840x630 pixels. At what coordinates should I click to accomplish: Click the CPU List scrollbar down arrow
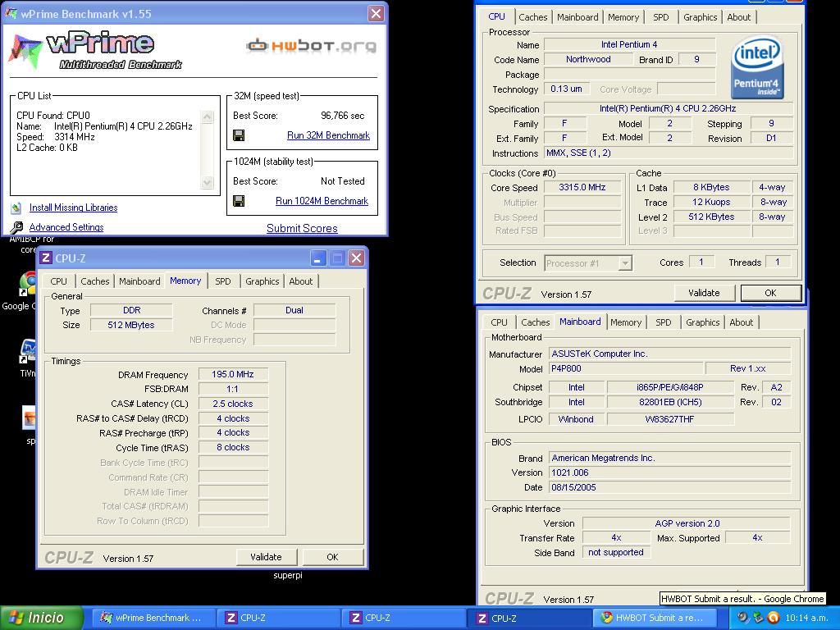(x=208, y=183)
